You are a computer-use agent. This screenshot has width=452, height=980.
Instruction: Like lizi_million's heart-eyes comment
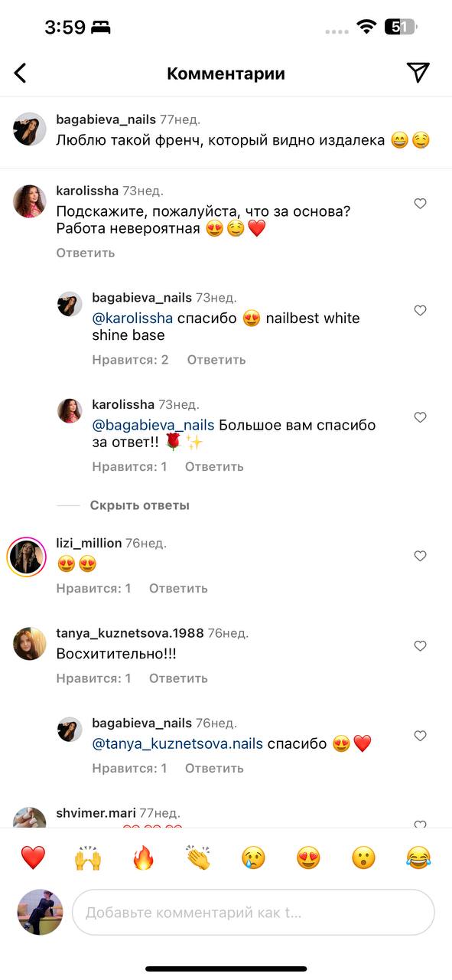click(420, 556)
